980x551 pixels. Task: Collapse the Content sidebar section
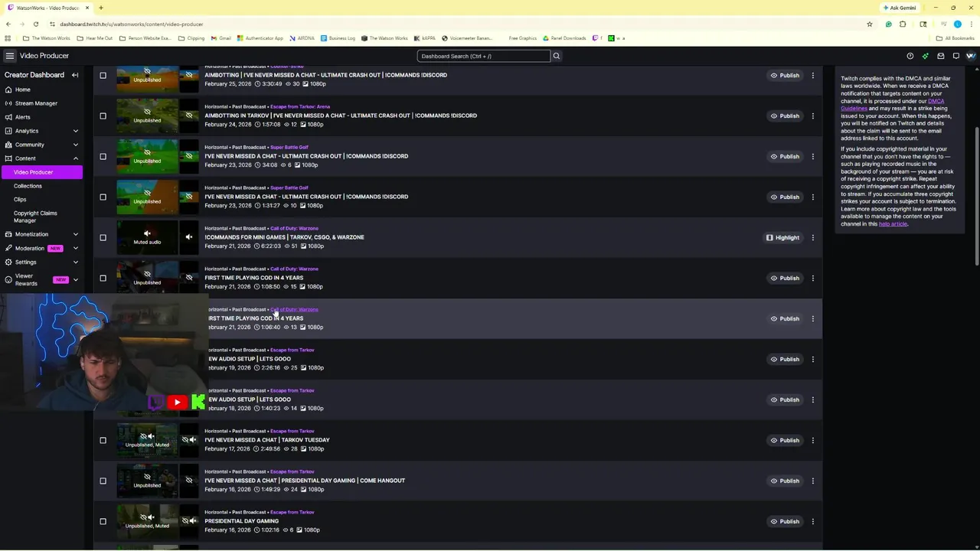(x=75, y=158)
